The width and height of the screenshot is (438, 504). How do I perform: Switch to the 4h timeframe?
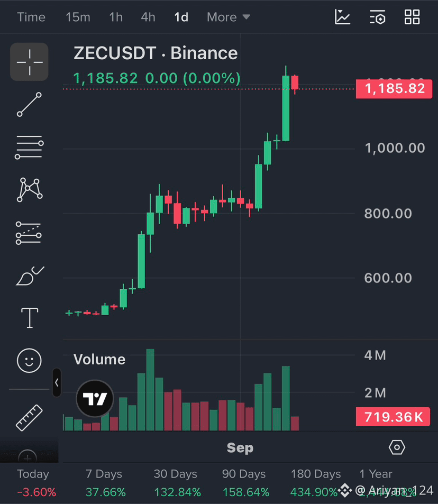click(148, 17)
